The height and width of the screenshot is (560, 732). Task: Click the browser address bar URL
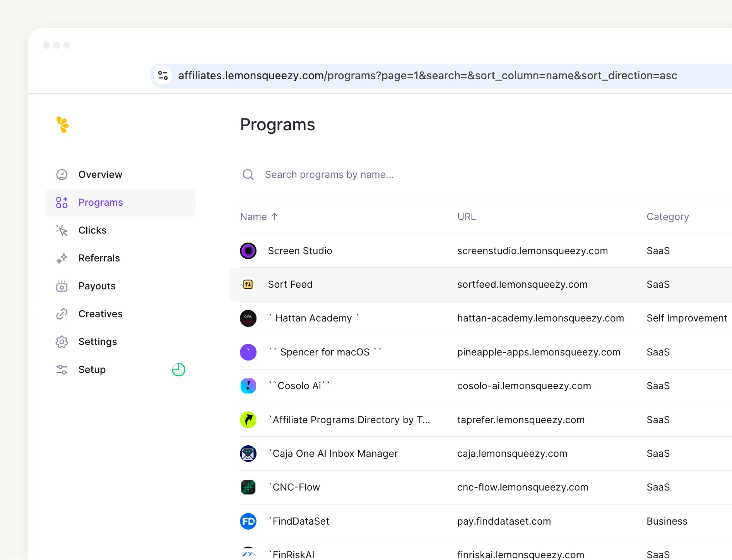tap(428, 76)
